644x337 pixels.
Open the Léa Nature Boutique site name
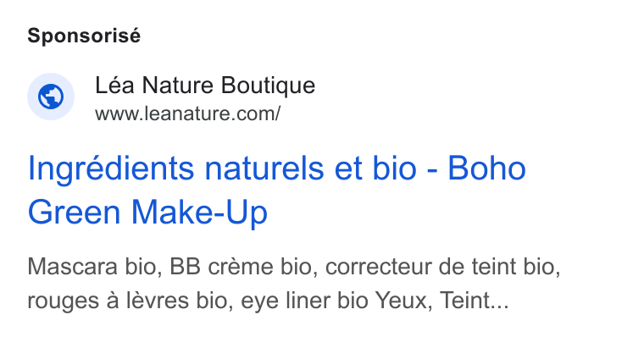[x=205, y=86]
